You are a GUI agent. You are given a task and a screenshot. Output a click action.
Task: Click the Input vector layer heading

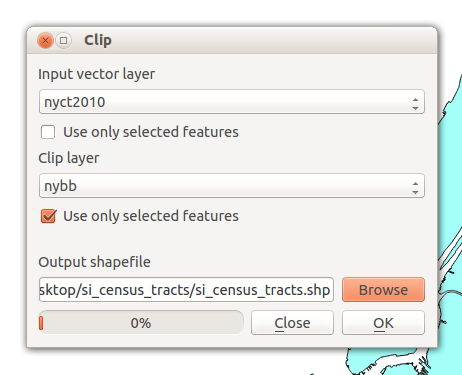[96, 74]
